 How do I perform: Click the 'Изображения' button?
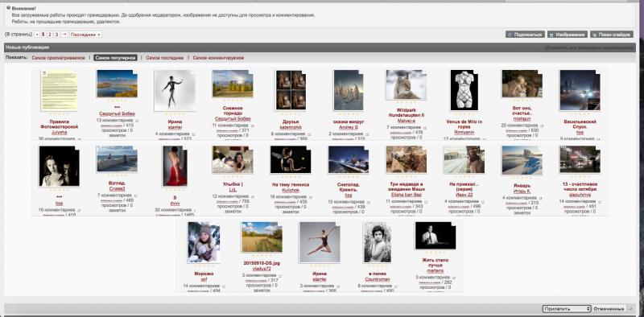pos(568,35)
